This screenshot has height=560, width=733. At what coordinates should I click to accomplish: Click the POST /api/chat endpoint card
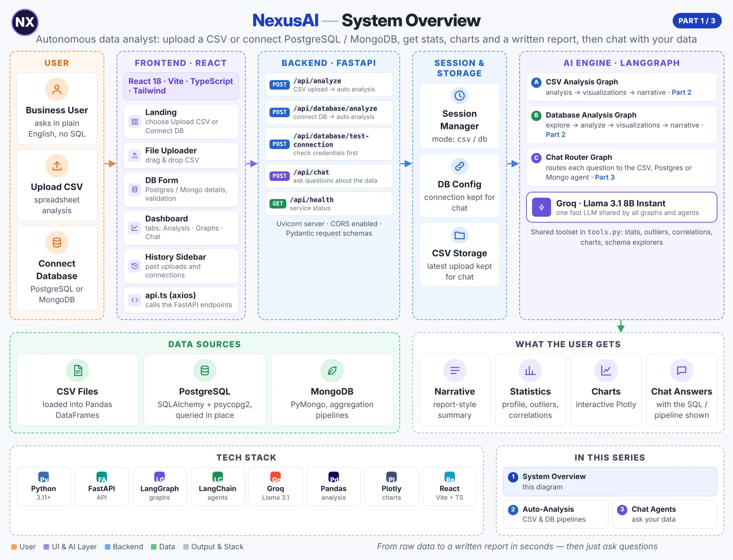tap(329, 176)
